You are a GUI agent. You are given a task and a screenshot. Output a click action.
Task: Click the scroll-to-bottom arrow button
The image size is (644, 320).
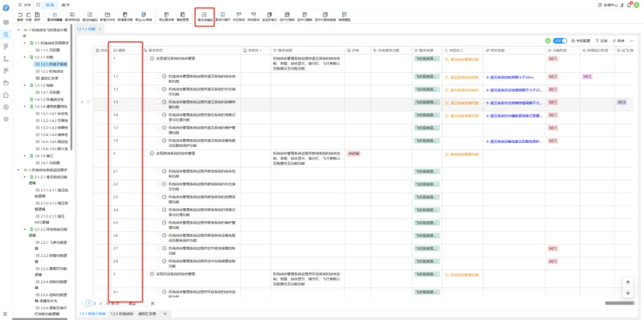click(628, 293)
